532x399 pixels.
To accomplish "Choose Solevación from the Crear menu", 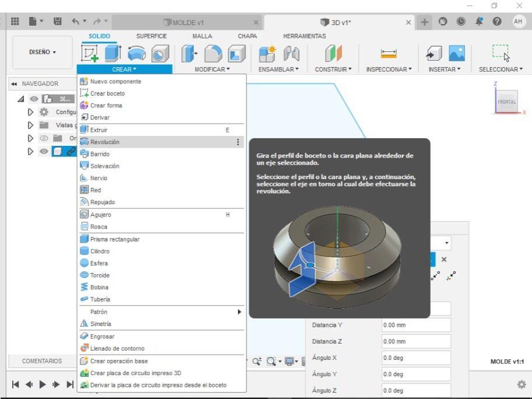I will (161, 166).
